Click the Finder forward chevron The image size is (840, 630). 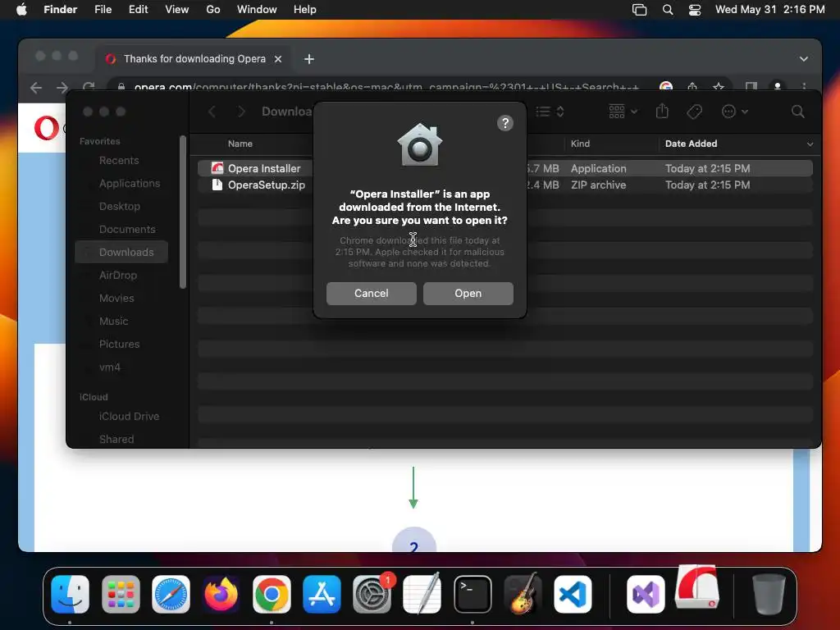pyautogui.click(x=241, y=112)
